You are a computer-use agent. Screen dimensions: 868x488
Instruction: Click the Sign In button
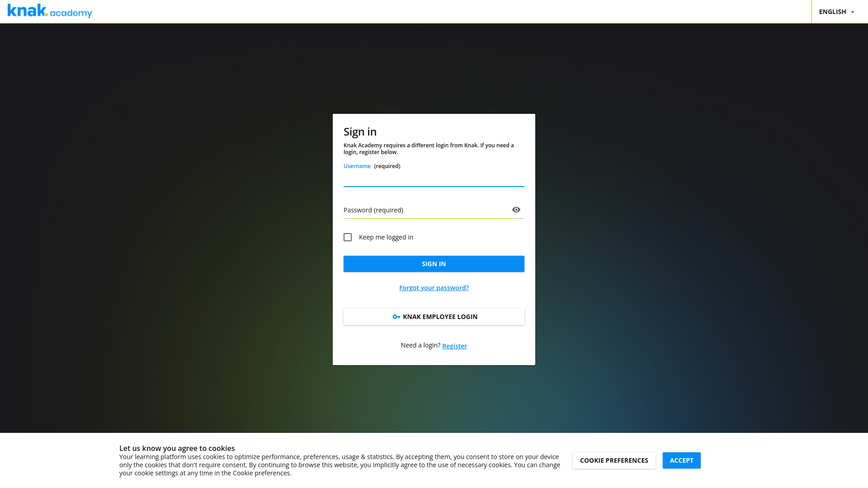(x=434, y=264)
